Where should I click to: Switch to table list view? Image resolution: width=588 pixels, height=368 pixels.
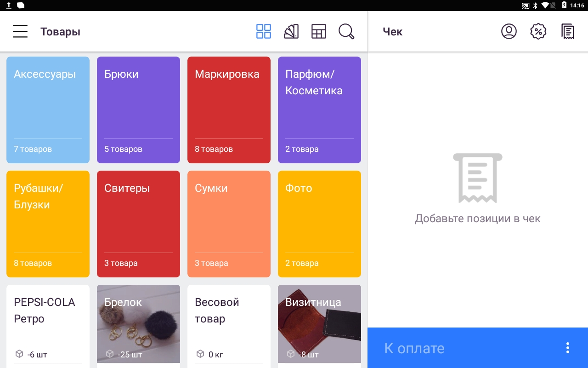pos(318,32)
